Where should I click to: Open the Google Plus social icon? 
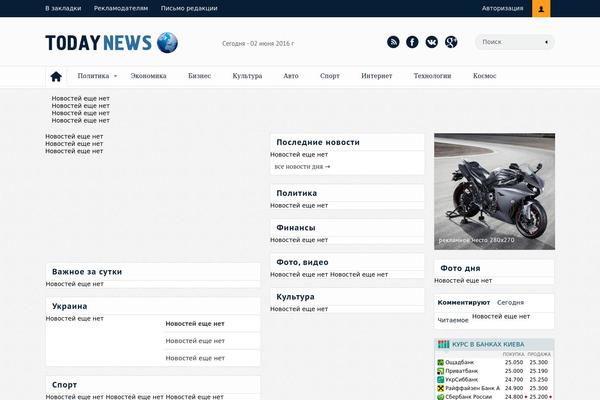pos(451,42)
